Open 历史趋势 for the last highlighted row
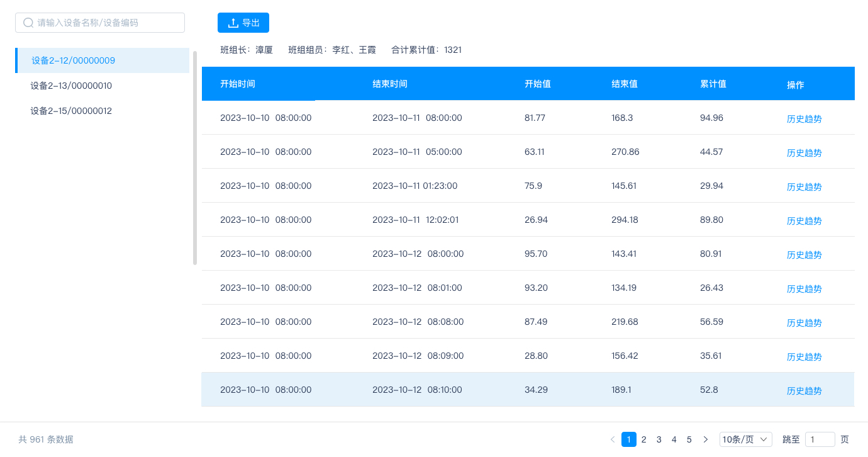The image size is (868, 457). pyautogui.click(x=804, y=390)
